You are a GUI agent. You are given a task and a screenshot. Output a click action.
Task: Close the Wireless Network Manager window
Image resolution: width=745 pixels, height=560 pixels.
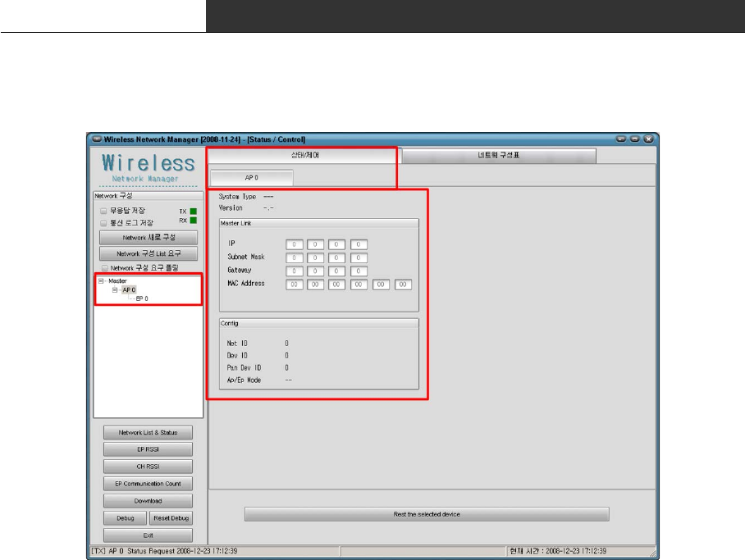pos(648,139)
